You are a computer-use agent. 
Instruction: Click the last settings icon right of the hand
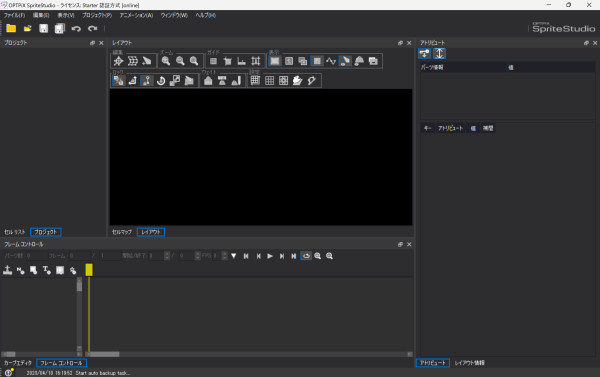tap(312, 80)
